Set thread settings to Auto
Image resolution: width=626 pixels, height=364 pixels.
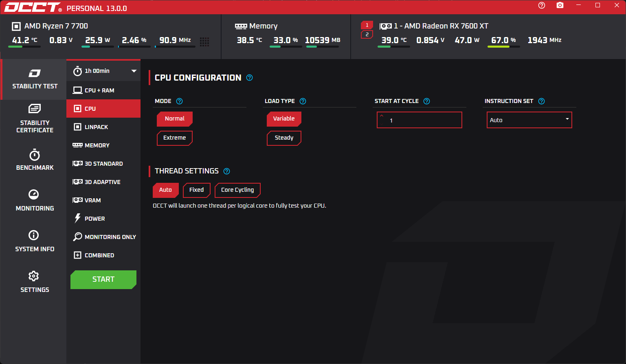[x=165, y=190]
